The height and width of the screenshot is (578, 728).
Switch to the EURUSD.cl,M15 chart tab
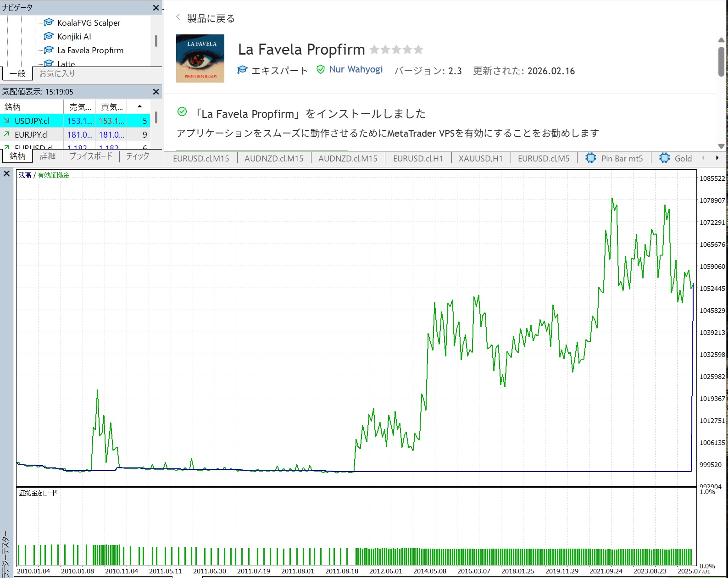point(201,159)
